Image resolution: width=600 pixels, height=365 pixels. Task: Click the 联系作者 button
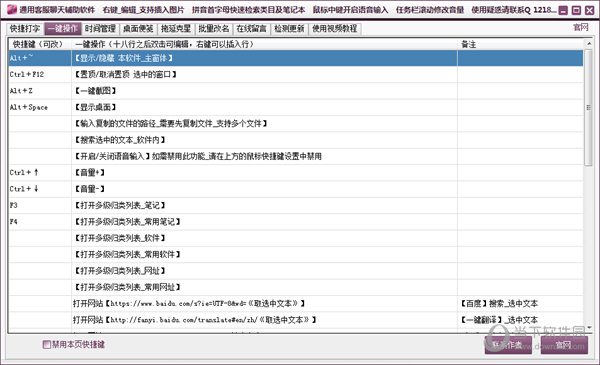(x=508, y=345)
